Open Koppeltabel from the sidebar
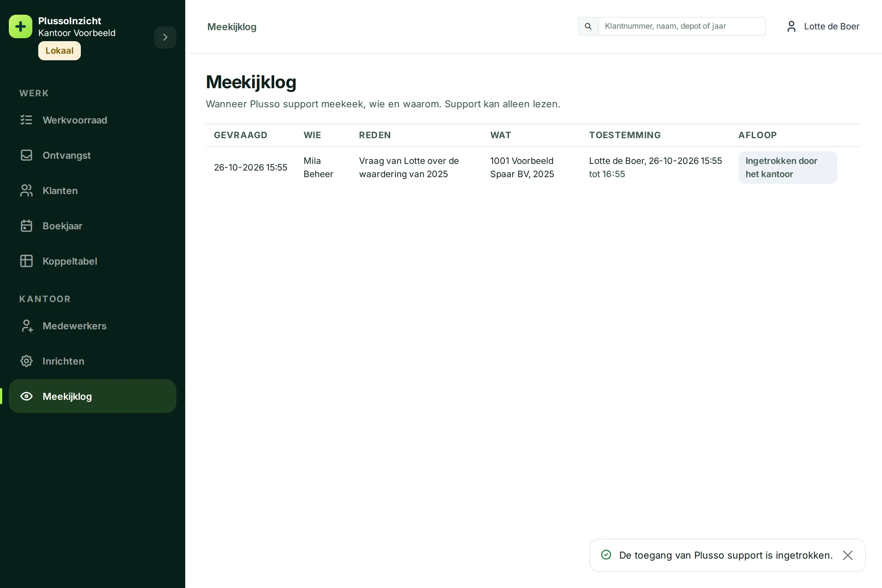Viewport: 882px width, 588px height. (x=93, y=261)
